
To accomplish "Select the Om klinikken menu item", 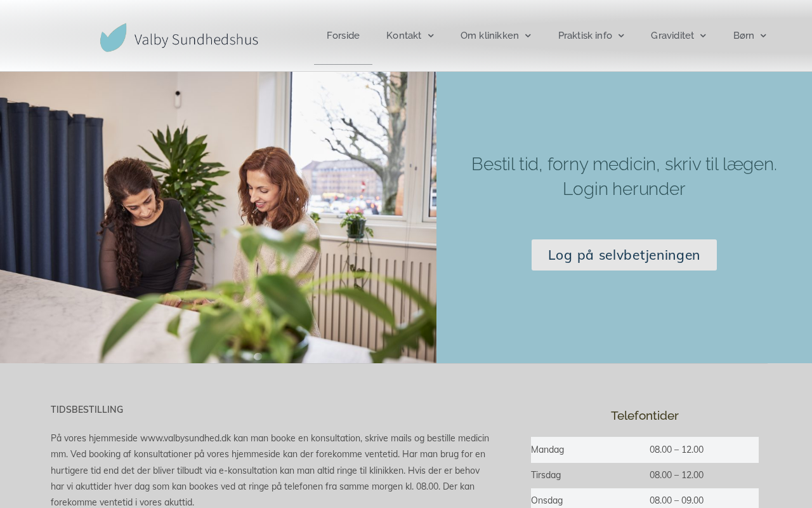I will pyautogui.click(x=490, y=36).
